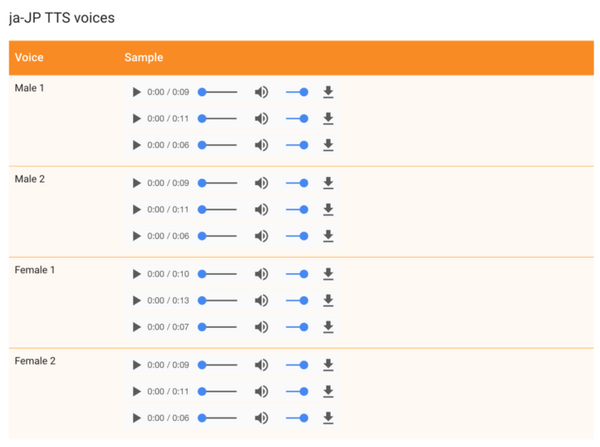The height and width of the screenshot is (447, 600).
Task: Mute the first Male 2 sample
Action: pyautogui.click(x=261, y=183)
